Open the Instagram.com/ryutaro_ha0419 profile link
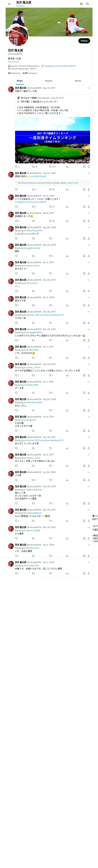Viewport: 98px width, 868px height. click(x=60, y=66)
